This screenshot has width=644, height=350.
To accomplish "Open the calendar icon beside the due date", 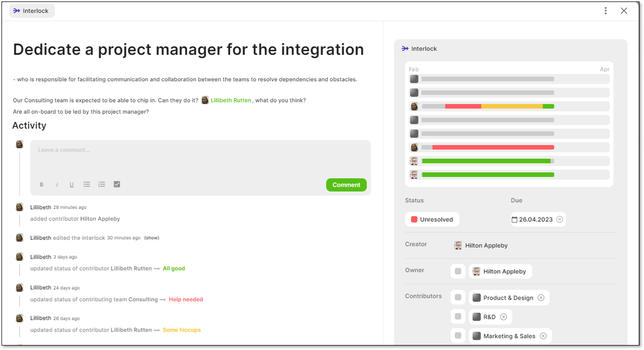I will point(515,219).
